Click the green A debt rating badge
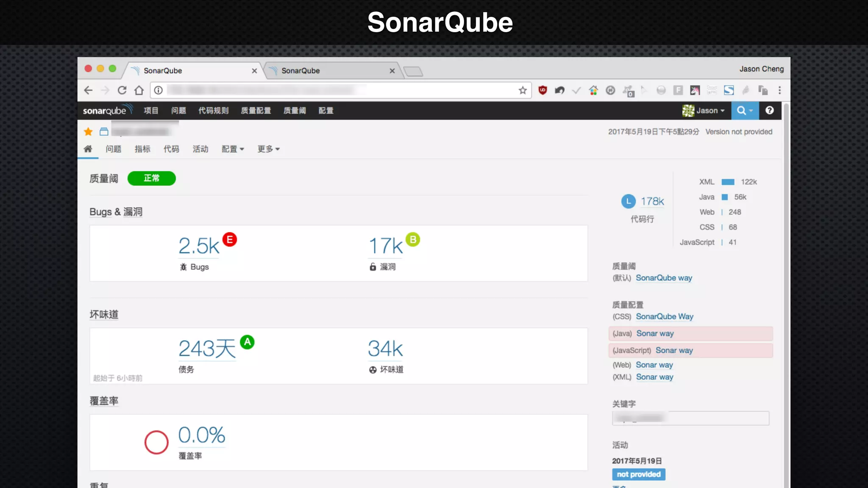868x488 pixels. (247, 342)
